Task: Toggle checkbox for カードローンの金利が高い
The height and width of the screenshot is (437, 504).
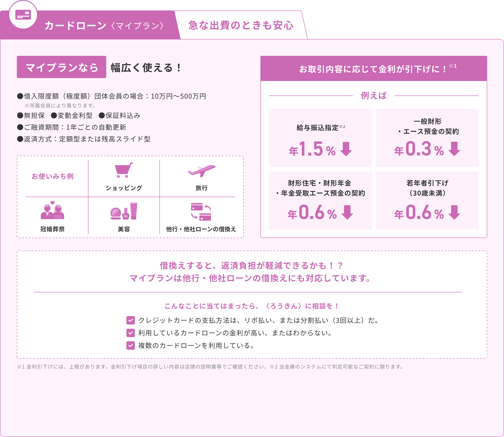Action: pyautogui.click(x=130, y=333)
